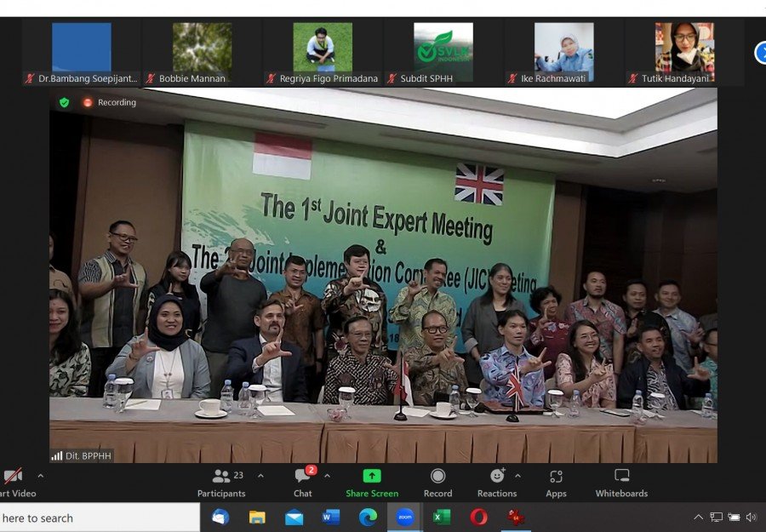The width and height of the screenshot is (766, 532).
Task: Select the Subdit SPHH participant thumbnail
Action: click(443, 52)
